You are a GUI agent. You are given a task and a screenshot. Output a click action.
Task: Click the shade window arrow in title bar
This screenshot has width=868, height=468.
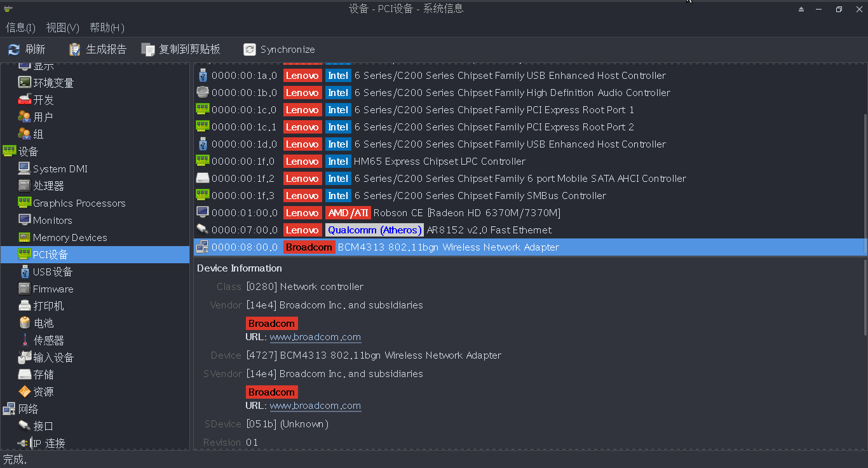pyautogui.click(x=801, y=9)
